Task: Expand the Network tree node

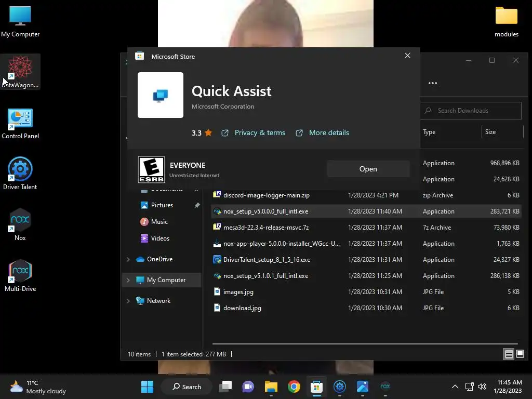Action: coord(128,301)
